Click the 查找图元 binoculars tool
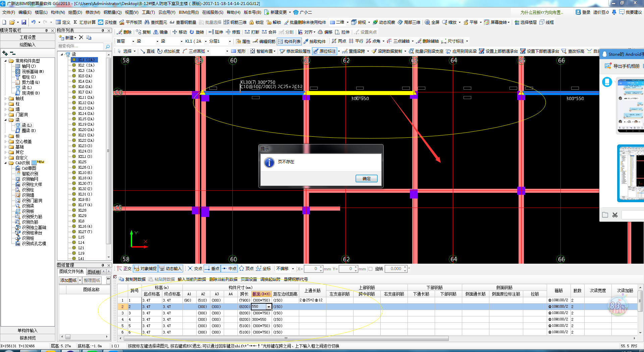Screen dimensions: 644x352 [156, 22]
